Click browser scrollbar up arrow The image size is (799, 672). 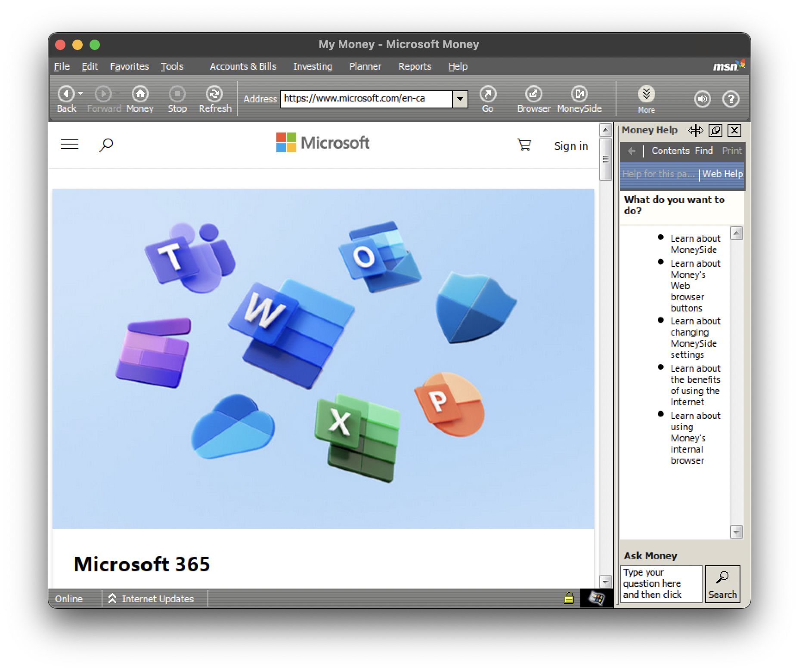click(605, 129)
